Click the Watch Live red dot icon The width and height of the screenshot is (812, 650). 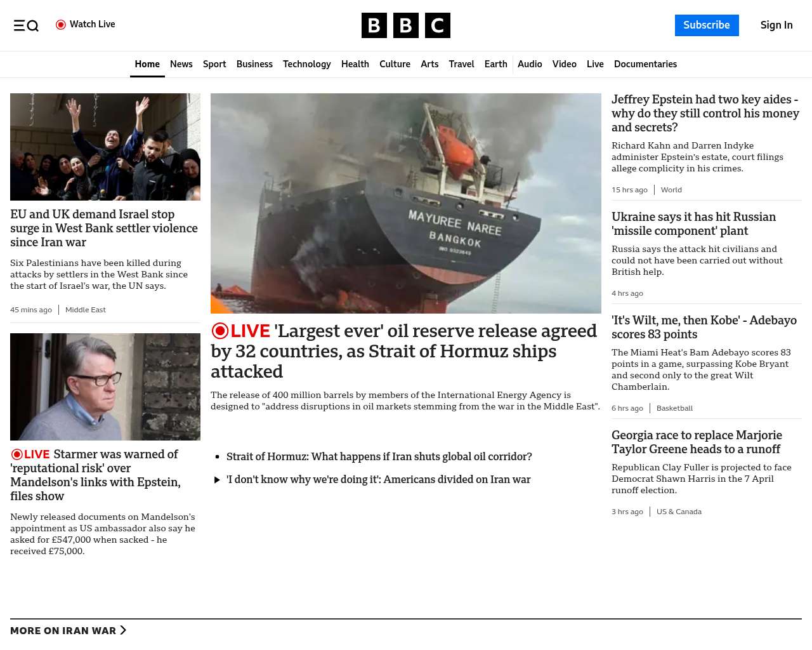[61, 25]
